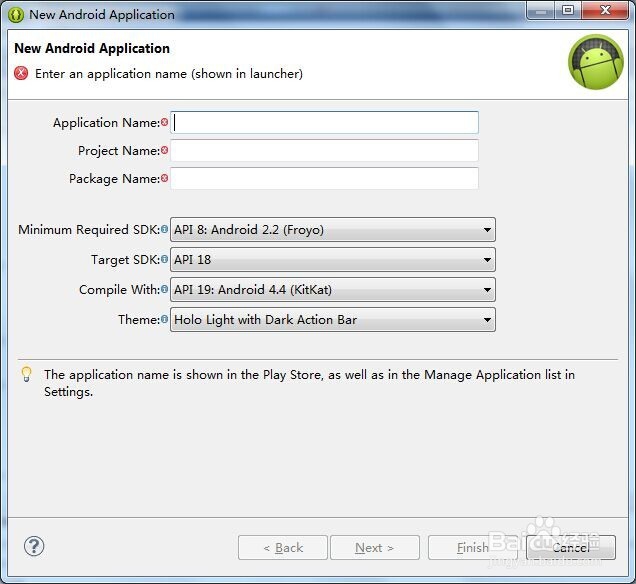636x584 pixels.
Task: Click the 'Enter an application name' error text
Action: click(169, 74)
